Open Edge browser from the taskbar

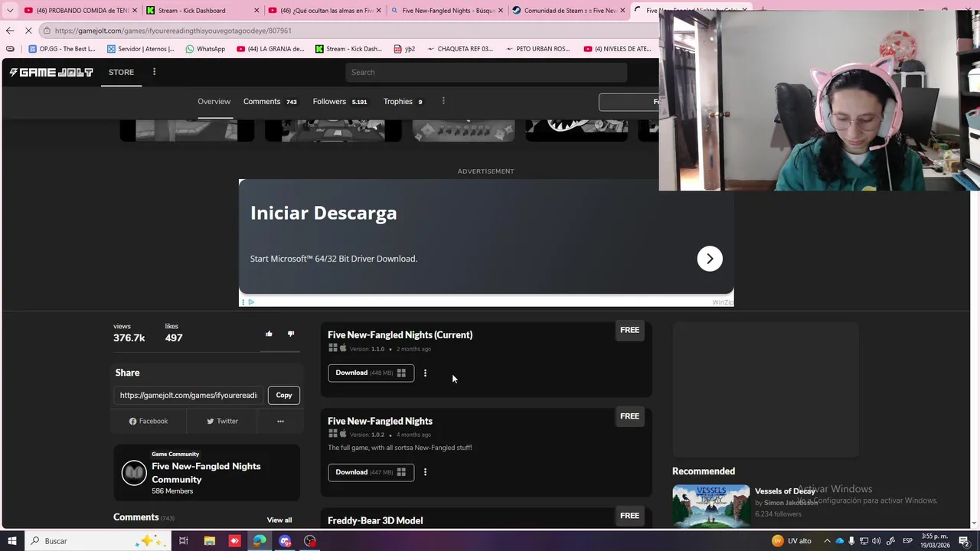260,541
